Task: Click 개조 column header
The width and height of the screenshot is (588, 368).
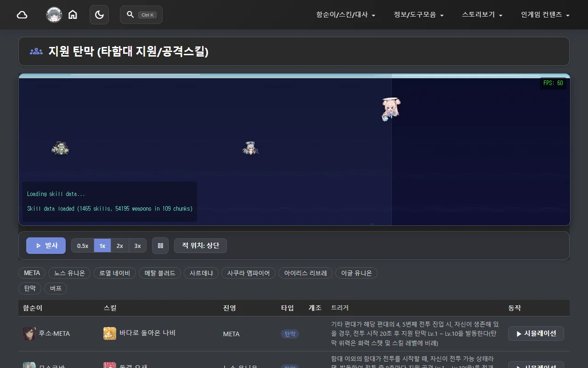Action: [x=315, y=308]
